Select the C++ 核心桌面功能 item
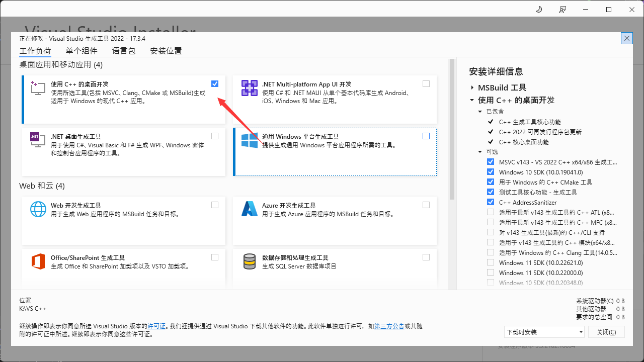The height and width of the screenshot is (362, 644). click(524, 142)
